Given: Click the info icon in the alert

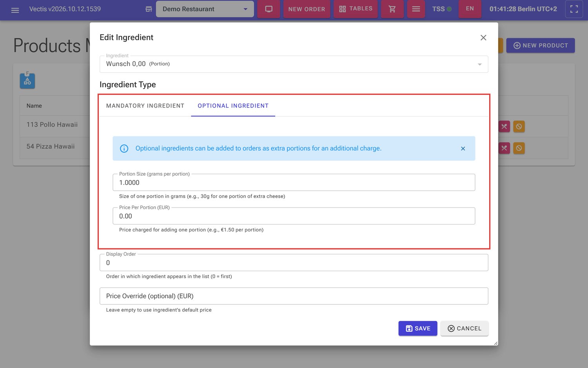Looking at the screenshot, I should (124, 149).
